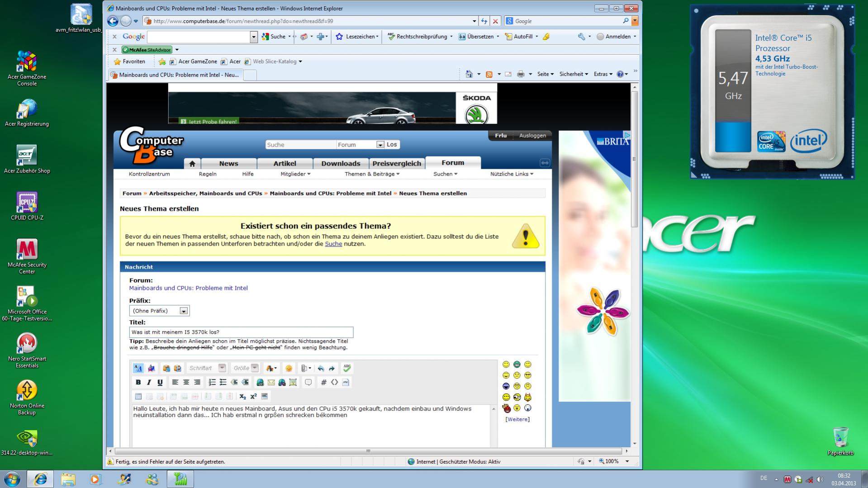Click the page zoom 100% control
This screenshot has width=868, height=488.
click(x=614, y=461)
